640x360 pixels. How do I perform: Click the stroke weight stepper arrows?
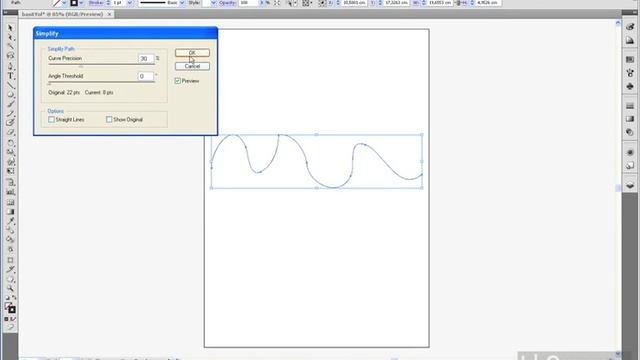pyautogui.click(x=108, y=3)
